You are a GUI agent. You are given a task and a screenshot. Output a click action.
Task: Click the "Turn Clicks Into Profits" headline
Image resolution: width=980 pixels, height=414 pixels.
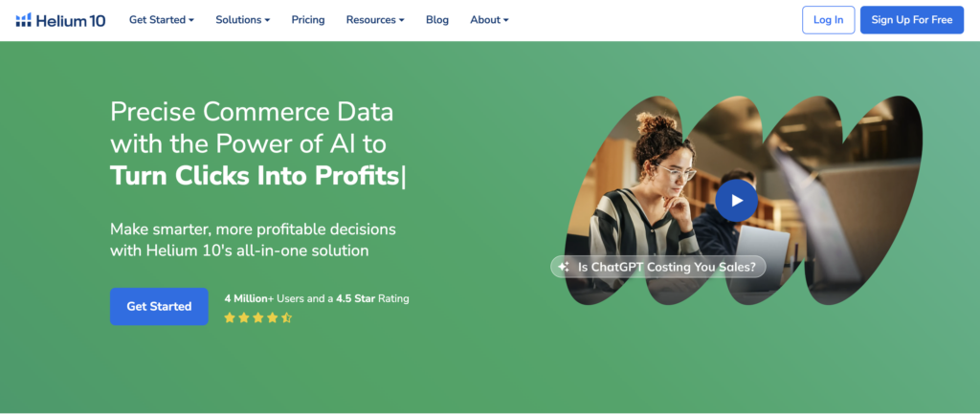pyautogui.click(x=255, y=177)
